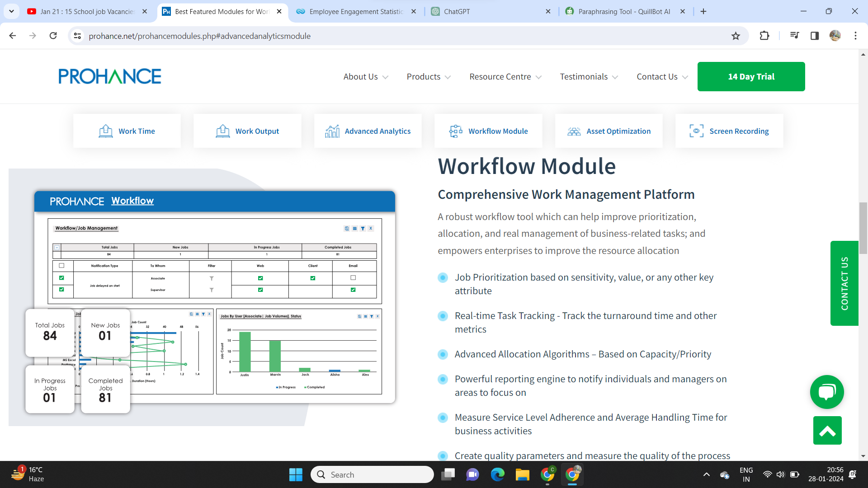Click the Windows taskbar Search box
The height and width of the screenshot is (488, 868).
point(372,474)
